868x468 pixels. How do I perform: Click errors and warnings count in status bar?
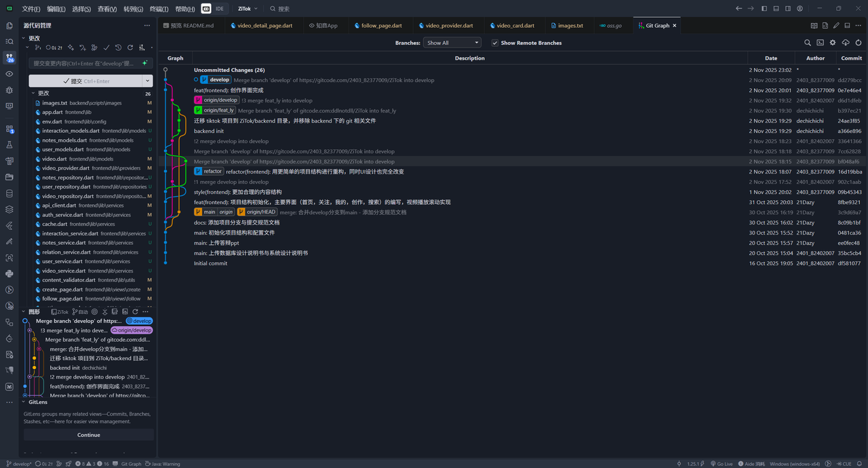(93, 464)
